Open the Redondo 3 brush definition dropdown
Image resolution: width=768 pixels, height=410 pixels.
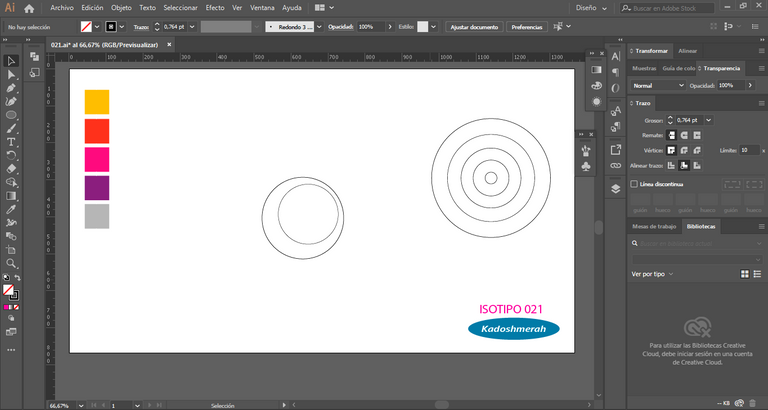click(319, 27)
